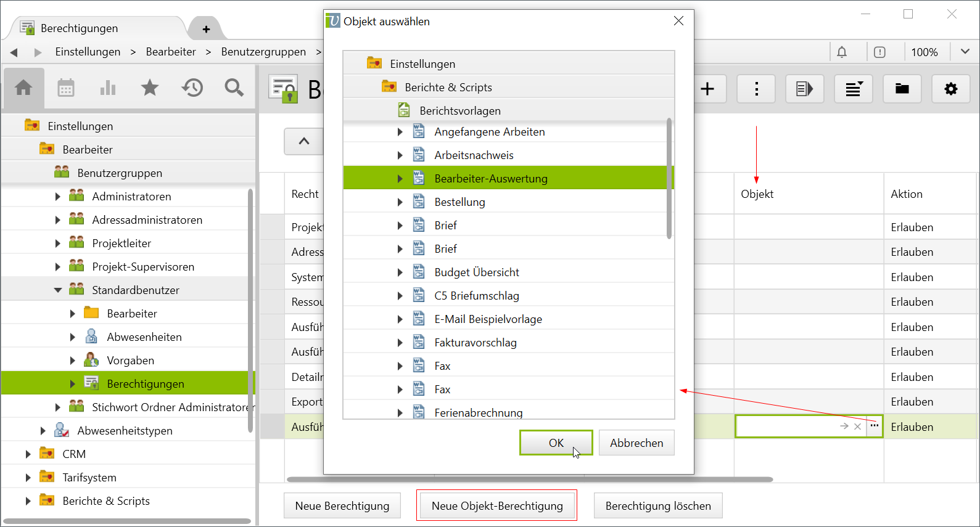Viewport: 980px width, 527px height.
Task: Click the settings gear icon in the toolbar
Action: coord(950,89)
